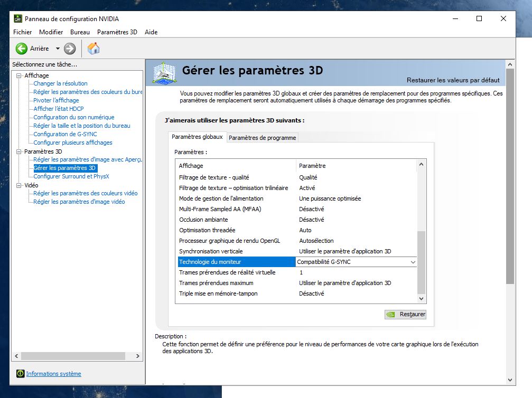
Task: Open the Aide menu
Action: pyautogui.click(x=151, y=32)
